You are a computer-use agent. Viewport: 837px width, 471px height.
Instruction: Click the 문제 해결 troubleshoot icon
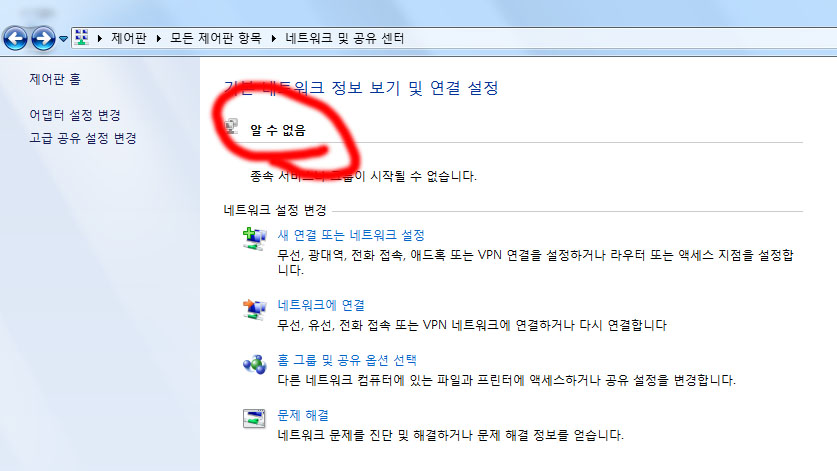[x=254, y=419]
